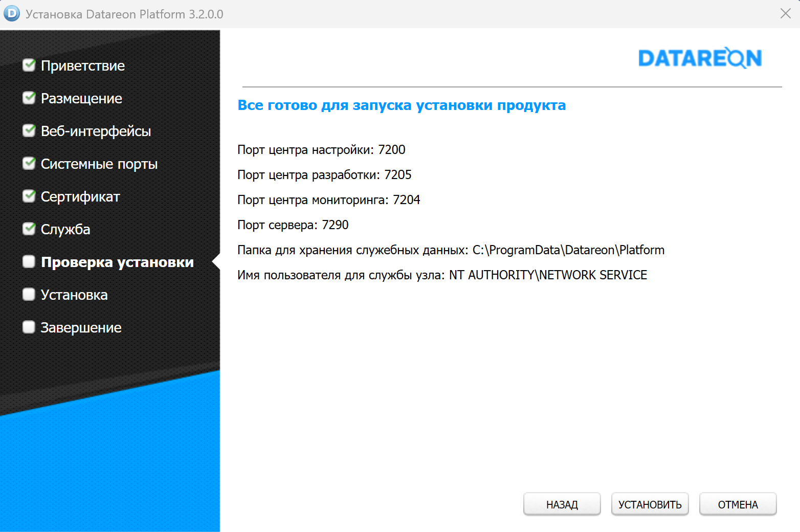
Task: Click the green checkmark beside Размещение
Action: [x=29, y=98]
